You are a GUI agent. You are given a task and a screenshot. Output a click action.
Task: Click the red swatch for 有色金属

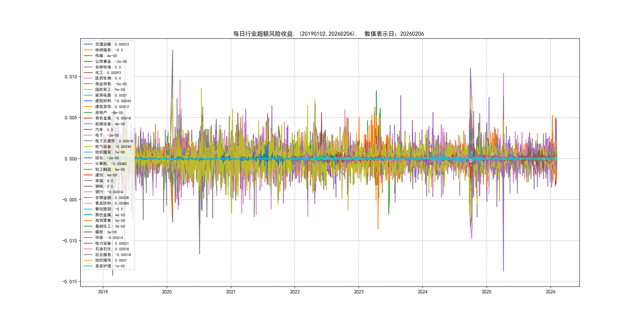88,118
